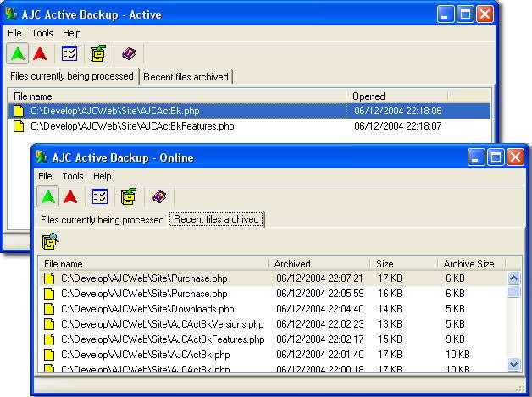
Task: Open Tools menu in Online window
Action: tap(73, 176)
